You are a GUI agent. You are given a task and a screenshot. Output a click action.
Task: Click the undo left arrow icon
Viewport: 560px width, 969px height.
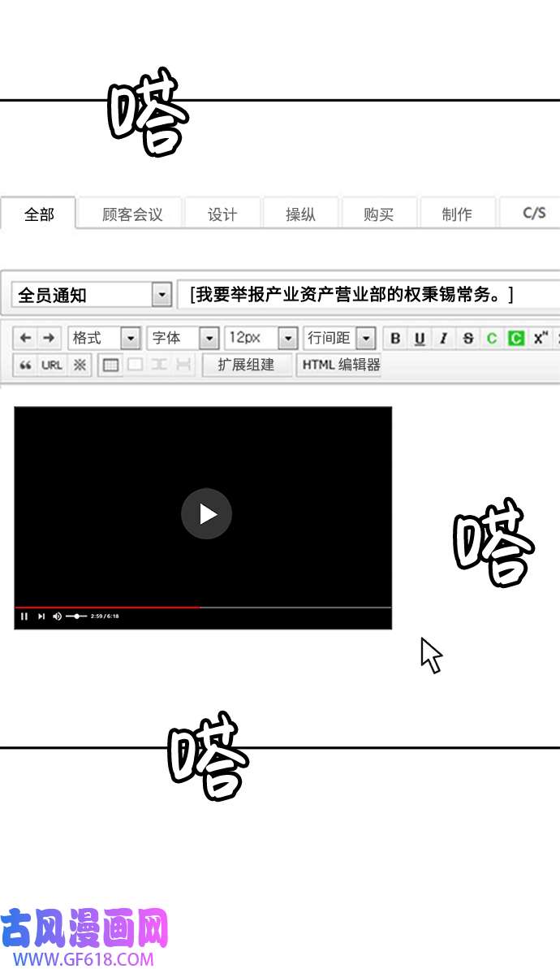tap(26, 338)
